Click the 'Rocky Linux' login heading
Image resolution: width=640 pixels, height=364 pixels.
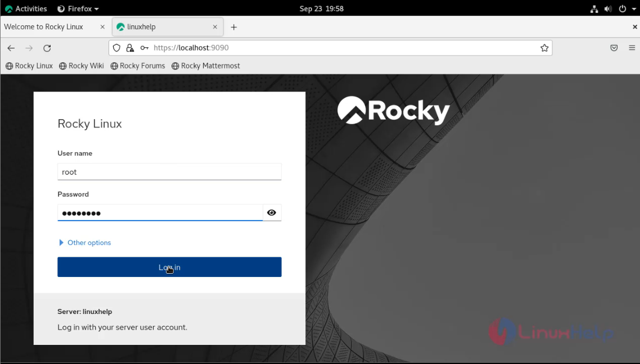pos(89,124)
